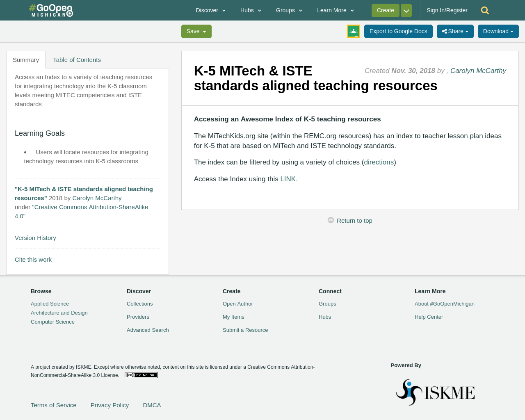This screenshot has height=420, width=525.
Task: Click the Share icon on the Share button
Action: (444, 30)
